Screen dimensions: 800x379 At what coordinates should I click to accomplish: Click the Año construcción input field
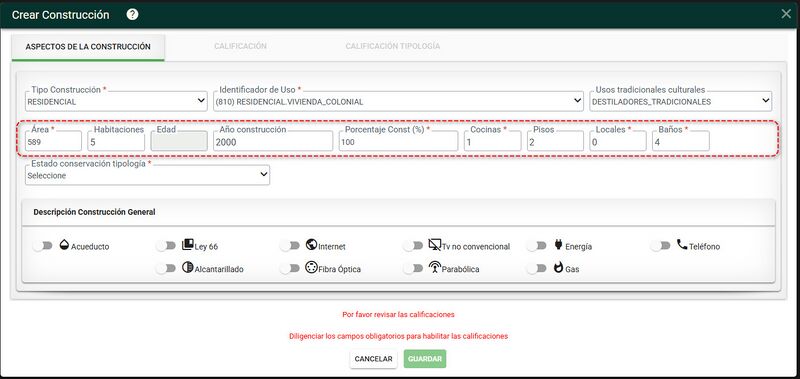(x=273, y=141)
